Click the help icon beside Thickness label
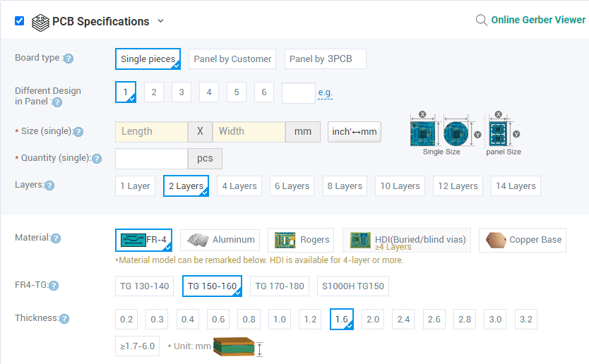 click(x=64, y=319)
